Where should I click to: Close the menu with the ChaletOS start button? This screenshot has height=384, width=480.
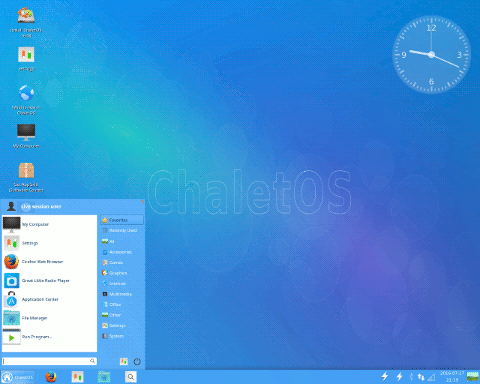pos(18,377)
